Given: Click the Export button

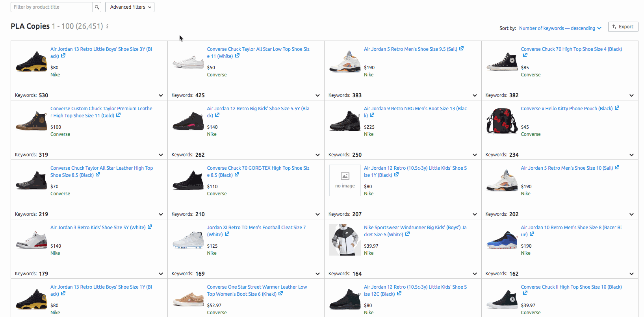Looking at the screenshot, I should click(x=623, y=26).
